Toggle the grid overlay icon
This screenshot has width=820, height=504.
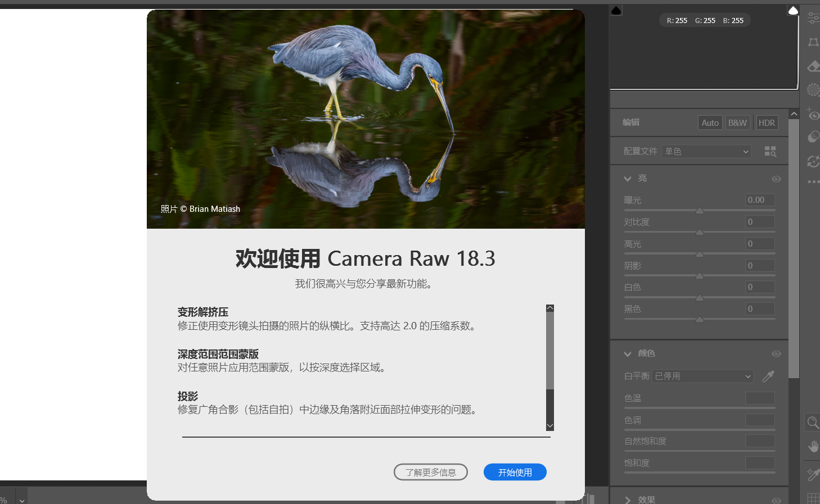[813, 498]
